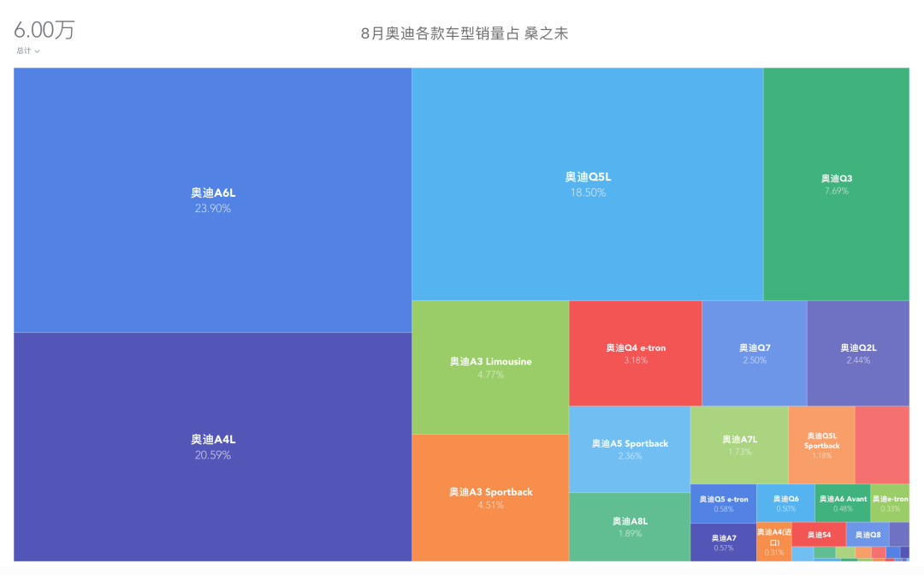Screen dimensions: 924x575
Task: Click the light green 奥迪A7L tile
Action: [739, 445]
